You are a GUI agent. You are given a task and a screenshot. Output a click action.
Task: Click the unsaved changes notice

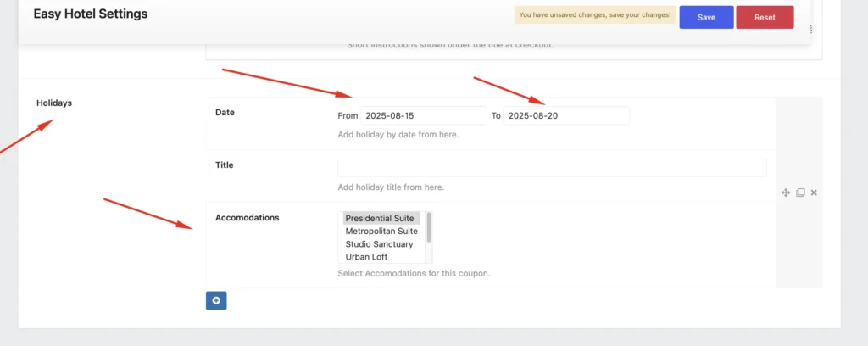coord(595,15)
